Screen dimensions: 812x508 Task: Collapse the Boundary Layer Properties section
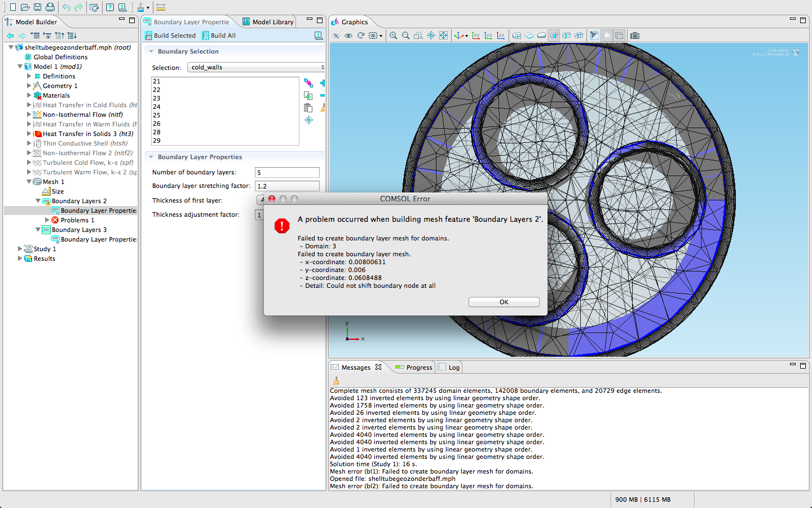(x=151, y=157)
